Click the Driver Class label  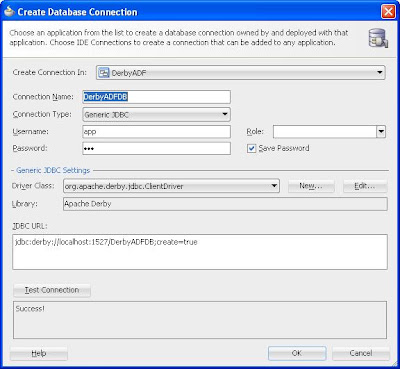(x=33, y=186)
